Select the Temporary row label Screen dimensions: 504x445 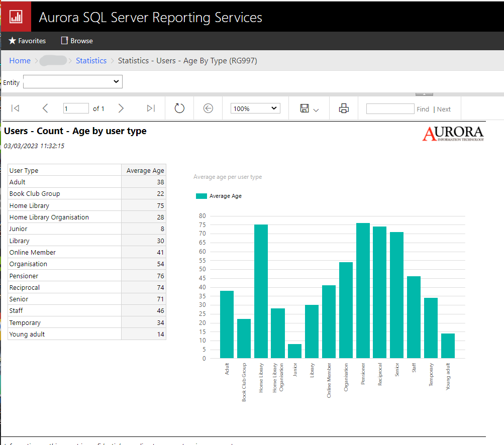25,322
